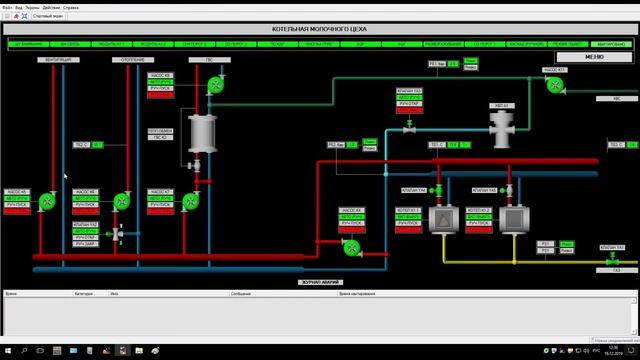Open the НАСОС К4 pump symbol

coord(352,248)
